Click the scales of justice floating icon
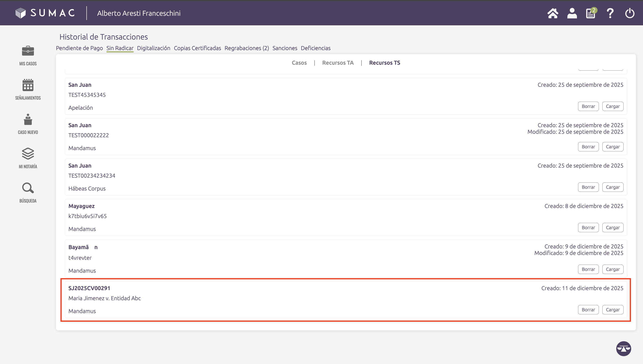This screenshot has height=364, width=643. (x=624, y=348)
